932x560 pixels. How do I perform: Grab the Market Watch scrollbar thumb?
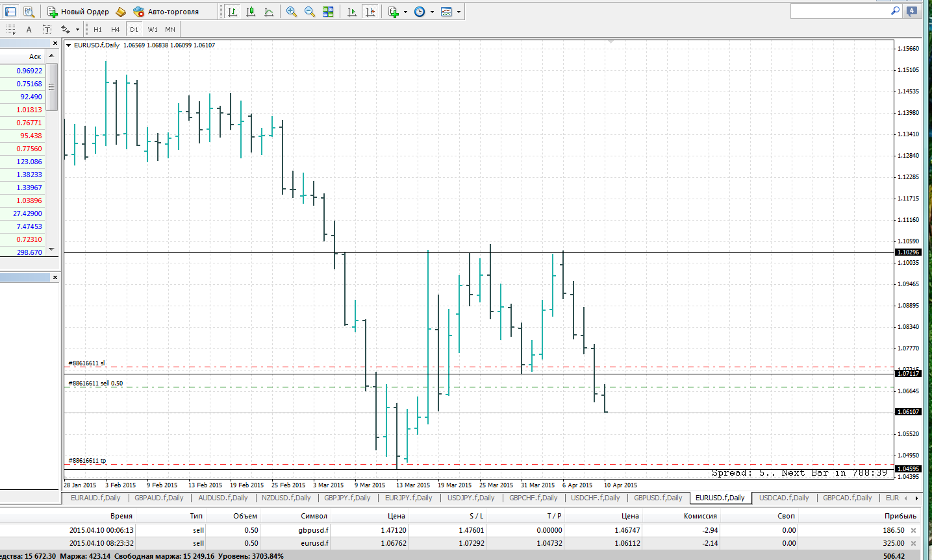coord(51,88)
